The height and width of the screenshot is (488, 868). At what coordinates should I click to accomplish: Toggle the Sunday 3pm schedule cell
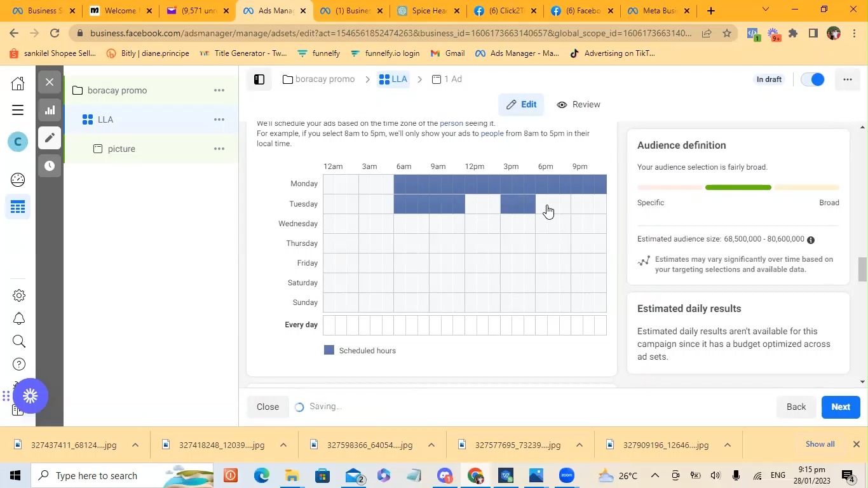pos(506,302)
